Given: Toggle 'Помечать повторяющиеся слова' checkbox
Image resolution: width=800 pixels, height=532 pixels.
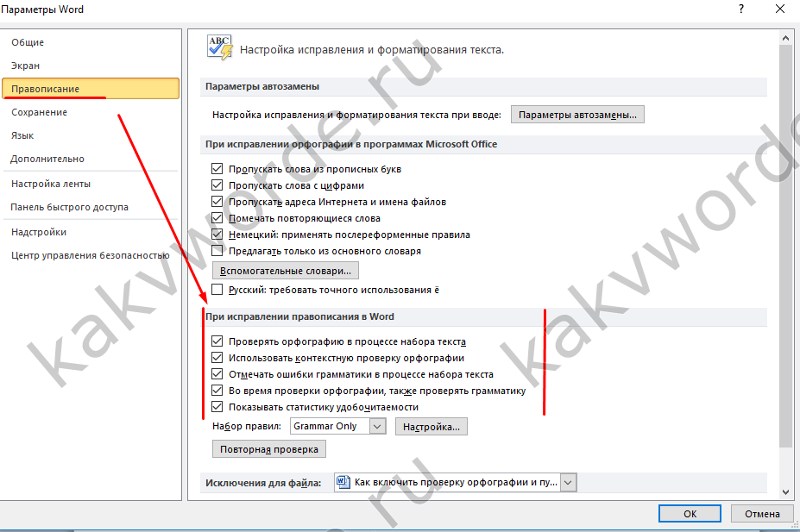Looking at the screenshot, I should 217,218.
